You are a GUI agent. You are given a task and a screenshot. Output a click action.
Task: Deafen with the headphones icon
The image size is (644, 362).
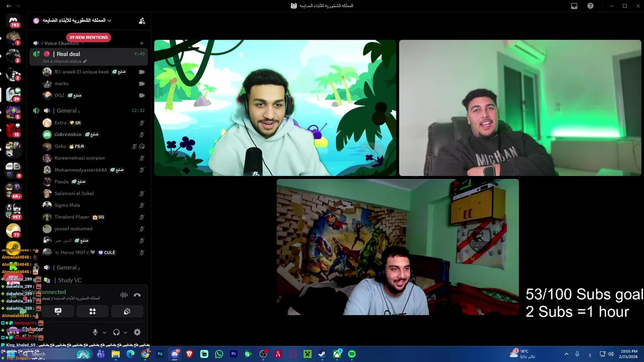[116, 332]
